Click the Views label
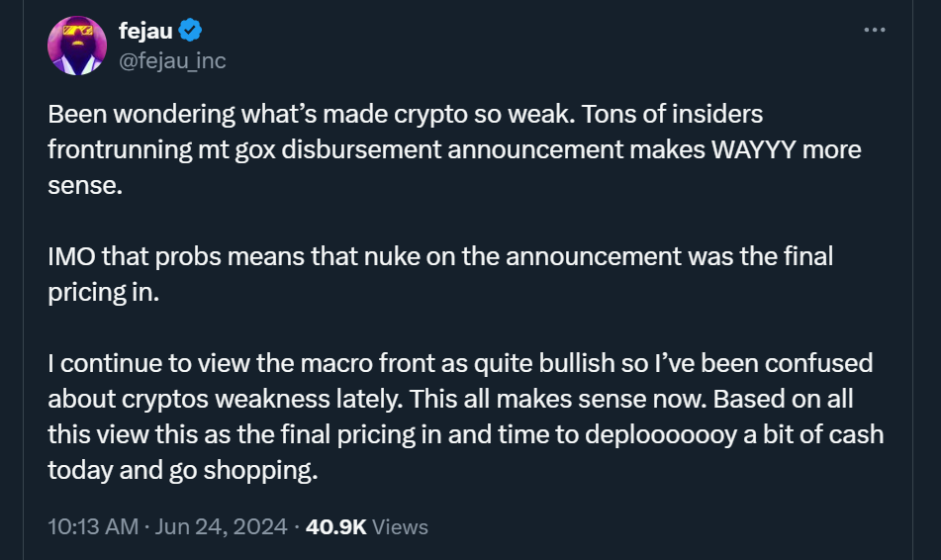Screen dimensions: 941x560 coord(401,526)
